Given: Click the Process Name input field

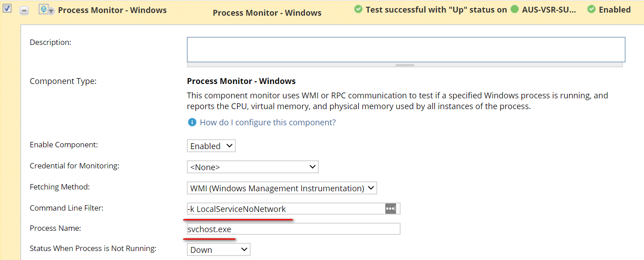Looking at the screenshot, I should 294,229.
